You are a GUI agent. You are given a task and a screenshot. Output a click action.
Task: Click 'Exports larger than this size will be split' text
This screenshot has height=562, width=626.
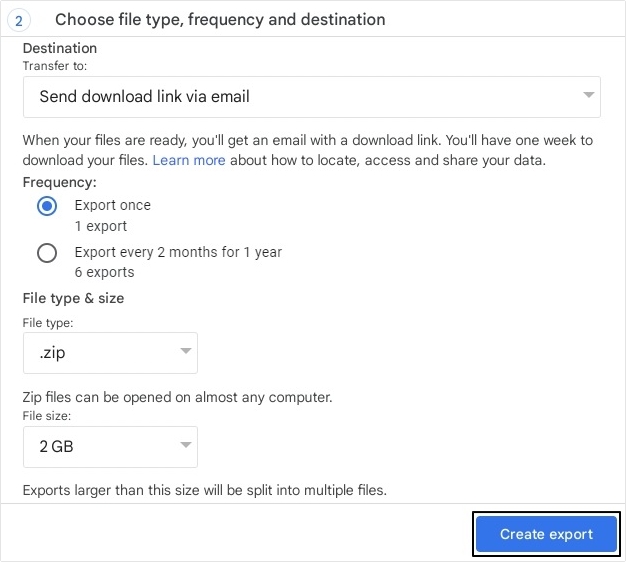205,490
